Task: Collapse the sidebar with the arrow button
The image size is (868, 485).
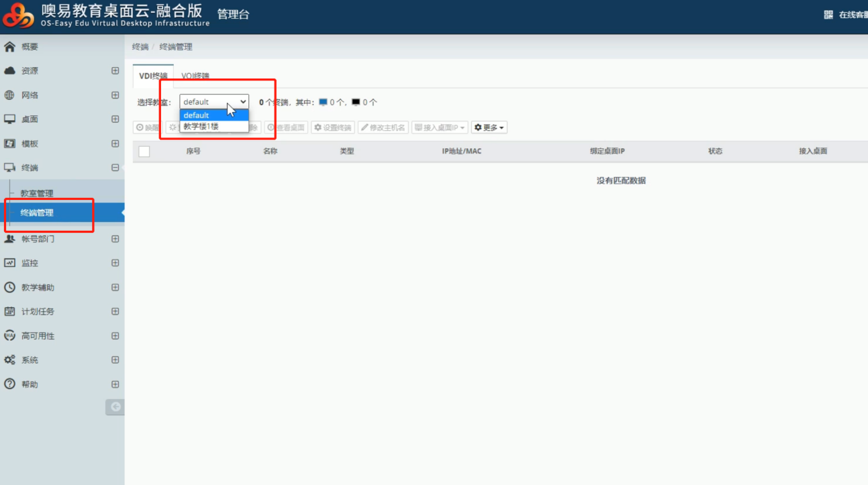Action: pyautogui.click(x=115, y=407)
